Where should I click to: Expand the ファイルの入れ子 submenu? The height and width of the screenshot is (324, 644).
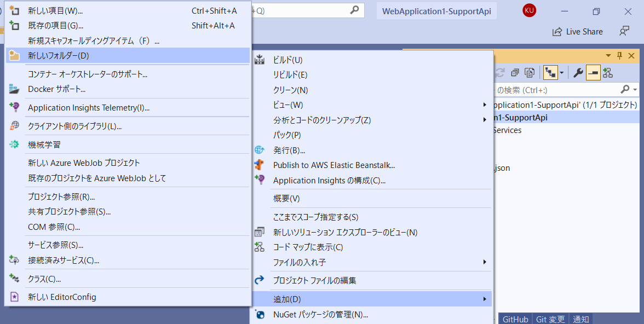pyautogui.click(x=485, y=262)
